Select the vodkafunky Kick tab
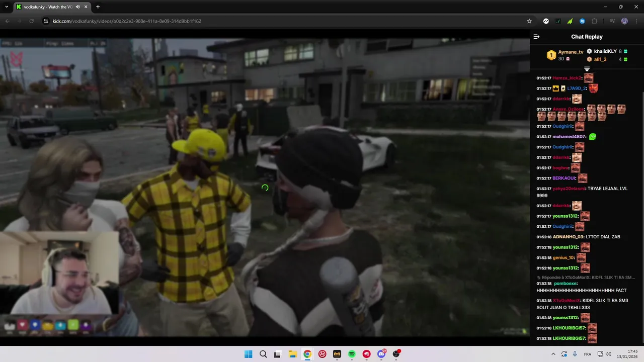 [x=52, y=7]
